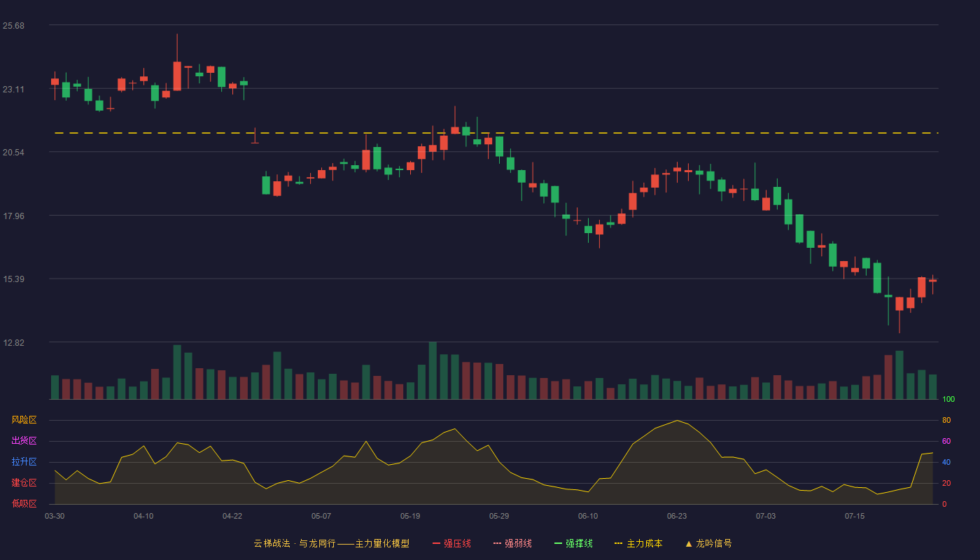Click the tallest red candlestick near 04-10
Image resolution: width=980 pixels, height=560 pixels.
click(x=177, y=76)
